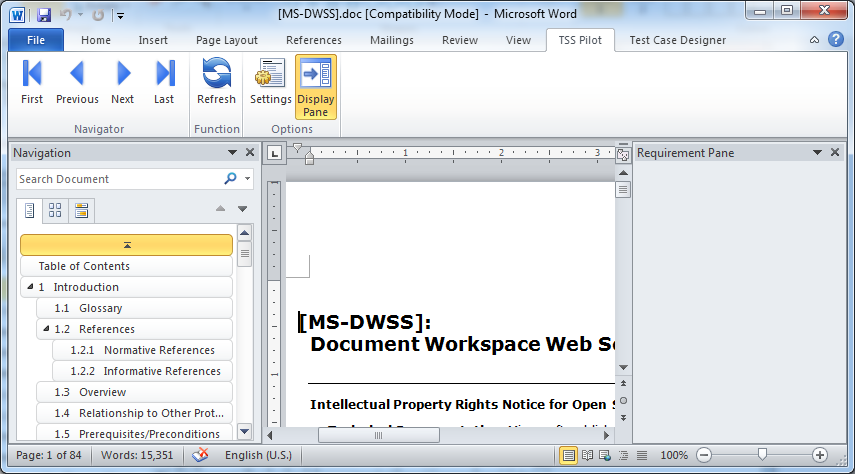
Task: Switch to the Page Layout tab
Action: tap(227, 40)
